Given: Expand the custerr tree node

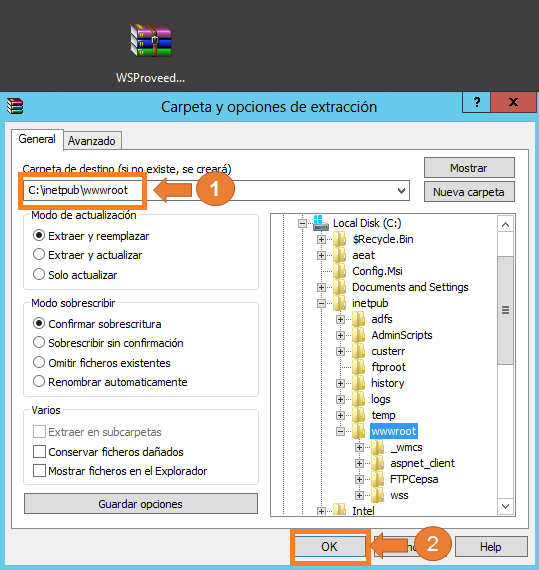Looking at the screenshot, I should [x=340, y=351].
